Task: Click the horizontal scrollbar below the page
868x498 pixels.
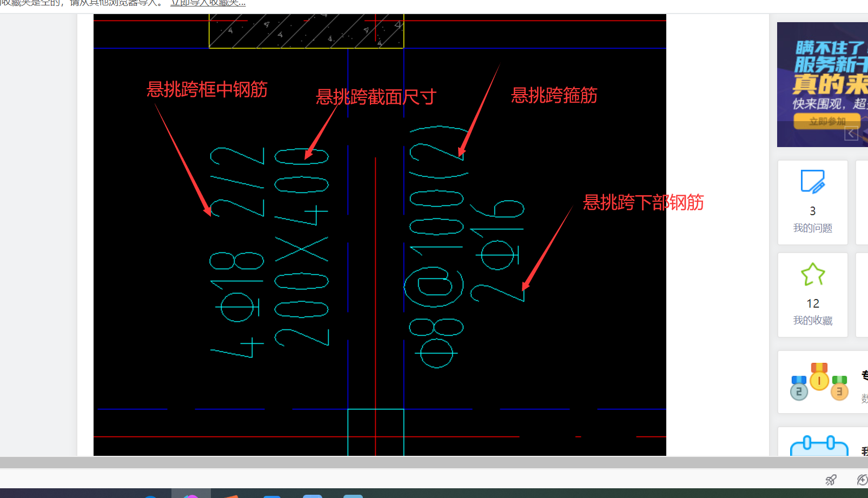Action: (434, 462)
